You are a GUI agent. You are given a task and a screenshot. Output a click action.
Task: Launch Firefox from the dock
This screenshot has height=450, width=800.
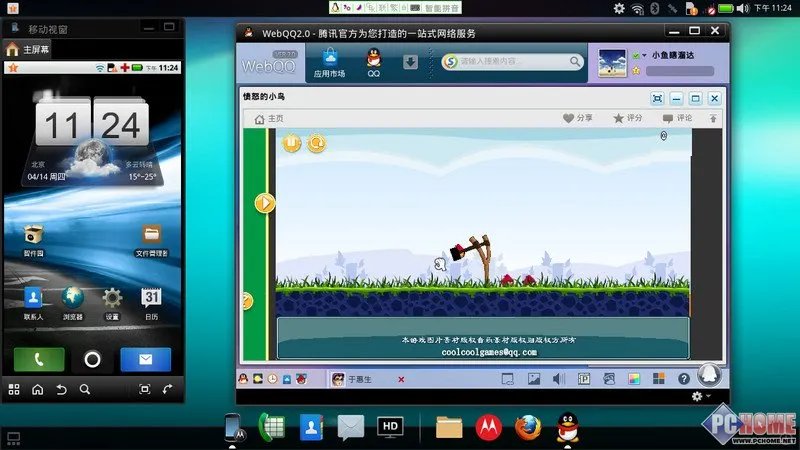pyautogui.click(x=528, y=427)
